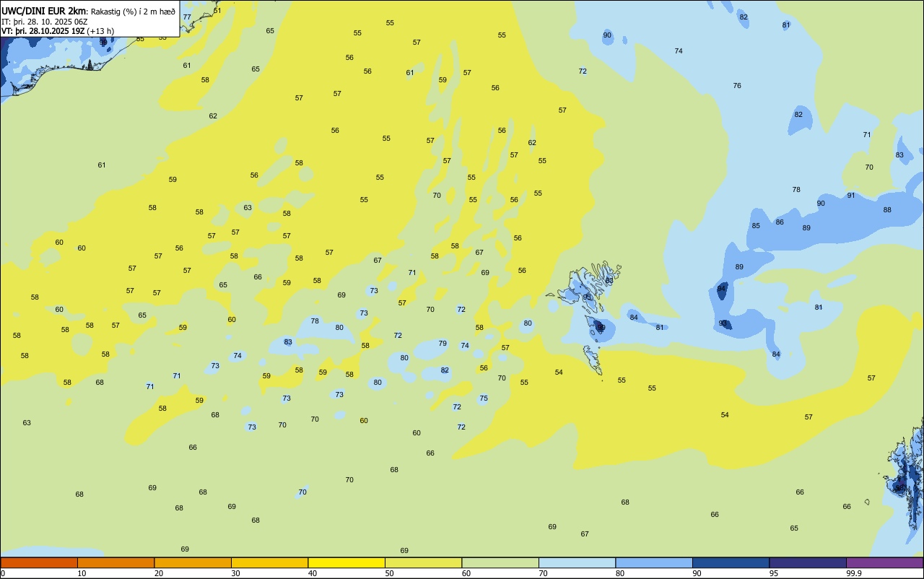Select the medium blue 80–90 legend swatch
Viewport: 924px width, 579px height.
coord(654,562)
